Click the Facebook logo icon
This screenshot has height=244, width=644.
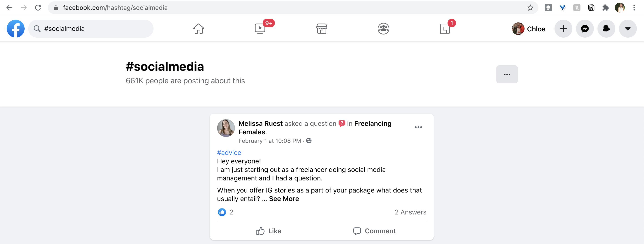(x=15, y=29)
